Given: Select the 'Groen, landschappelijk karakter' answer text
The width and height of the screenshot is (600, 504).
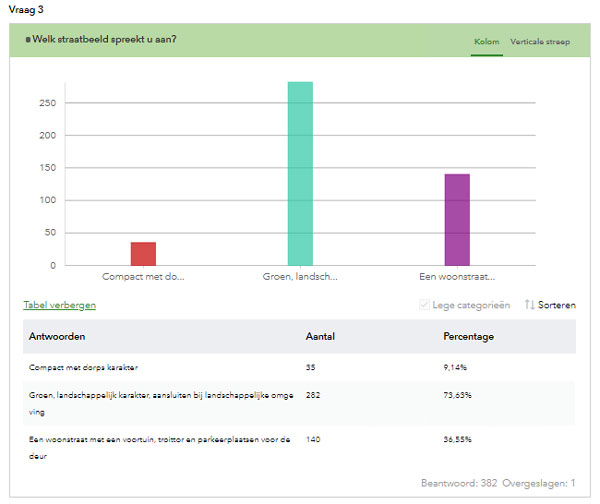Looking at the screenshot, I should (161, 403).
